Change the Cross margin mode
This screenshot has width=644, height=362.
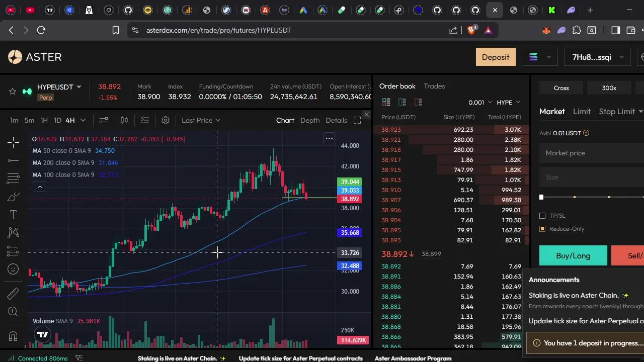click(x=561, y=88)
